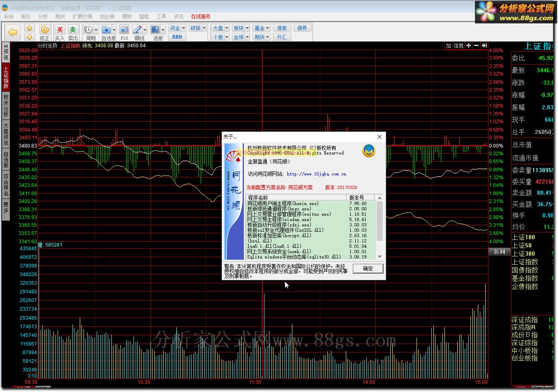
Task: Click the BBD button
Action: coord(177,37)
